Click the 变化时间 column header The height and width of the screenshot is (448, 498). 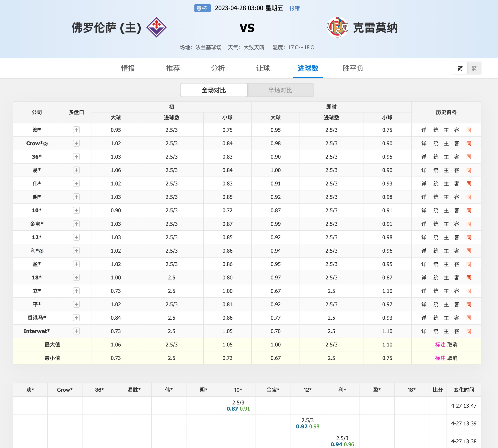pyautogui.click(x=464, y=390)
